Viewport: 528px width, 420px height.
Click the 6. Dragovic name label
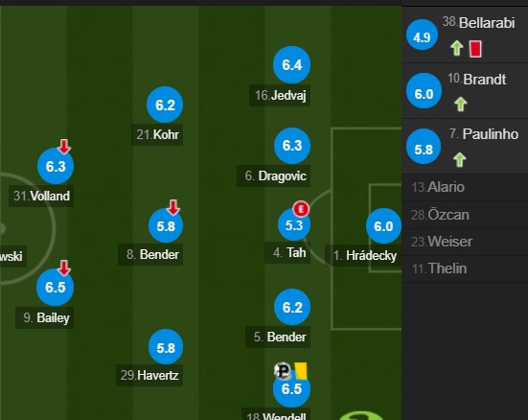(273, 175)
